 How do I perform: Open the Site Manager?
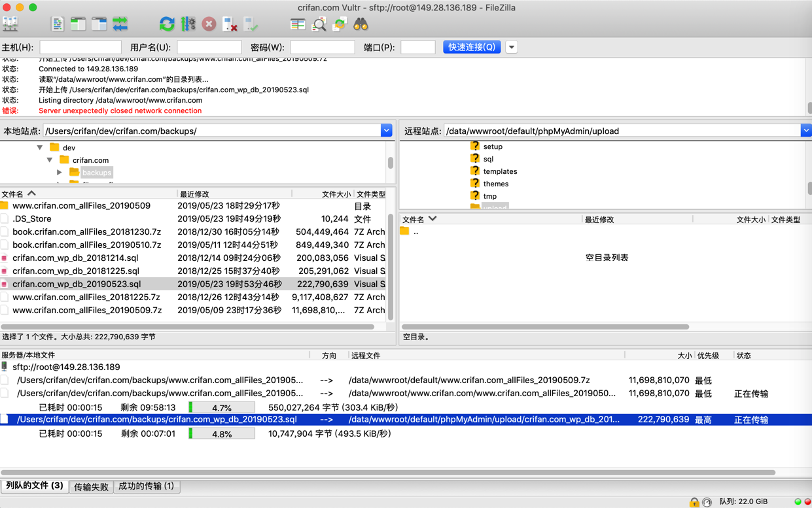coord(10,24)
